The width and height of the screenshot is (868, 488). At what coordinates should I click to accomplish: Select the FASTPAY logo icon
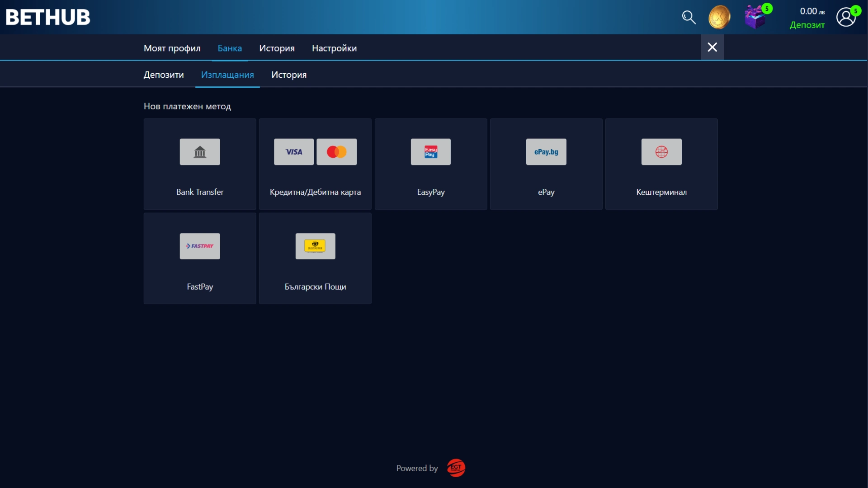[x=200, y=246]
